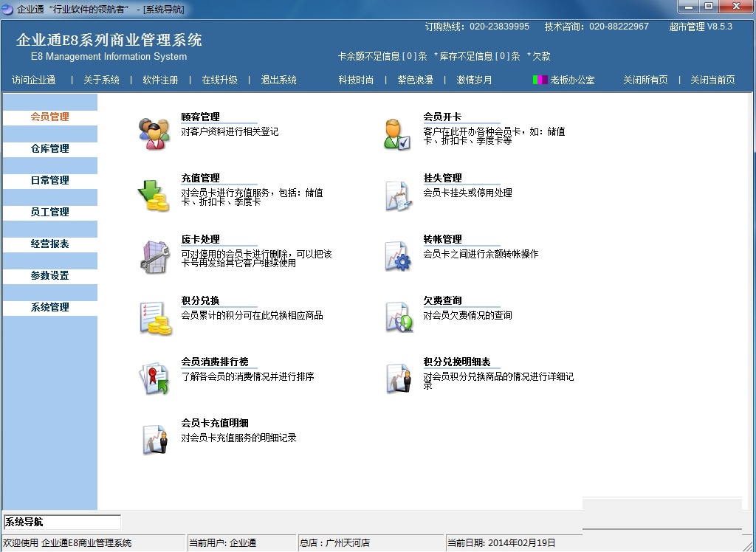Image resolution: width=756 pixels, height=552 pixels.
Task: Click the 废卡处理 discarded card icon
Action: tap(154, 255)
